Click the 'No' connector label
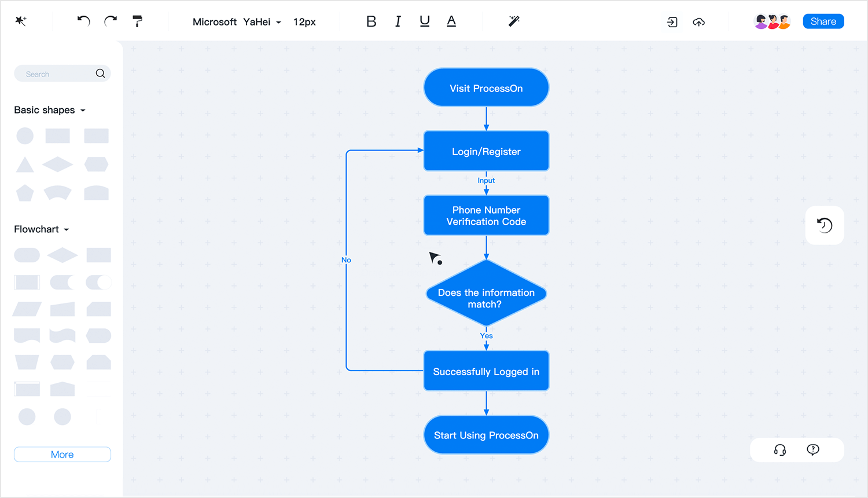The width and height of the screenshot is (868, 498). pyautogui.click(x=346, y=260)
